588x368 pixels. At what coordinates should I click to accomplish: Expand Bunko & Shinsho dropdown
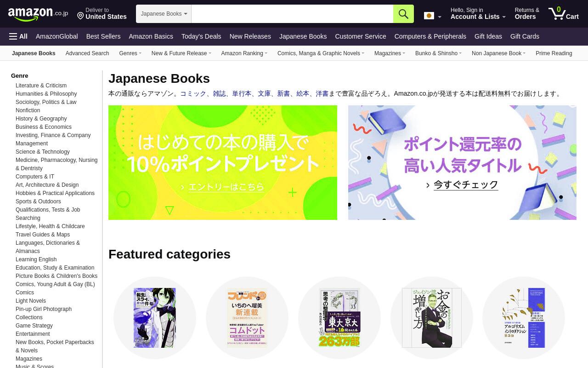(438, 53)
